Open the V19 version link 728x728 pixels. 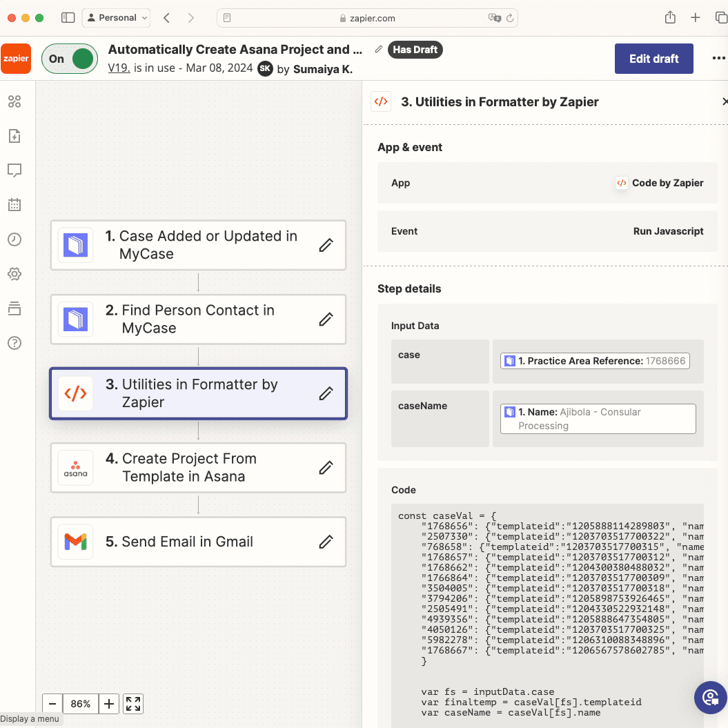(x=119, y=68)
